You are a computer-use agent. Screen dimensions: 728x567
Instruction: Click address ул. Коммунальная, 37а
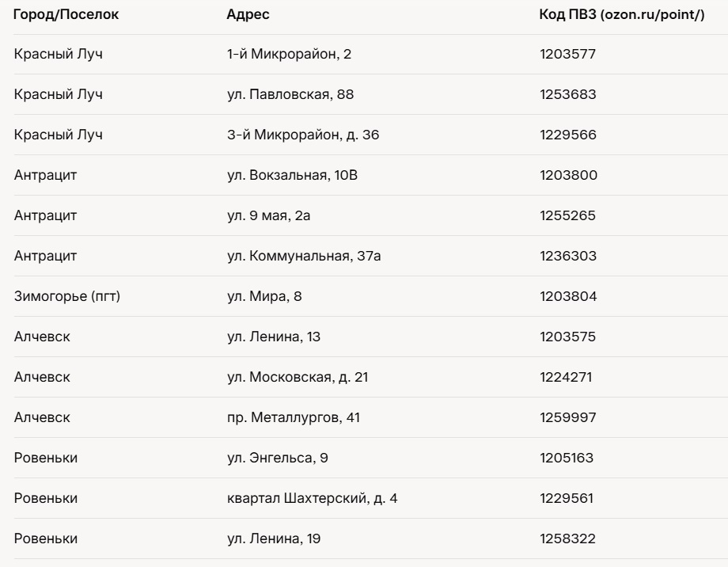tap(305, 256)
